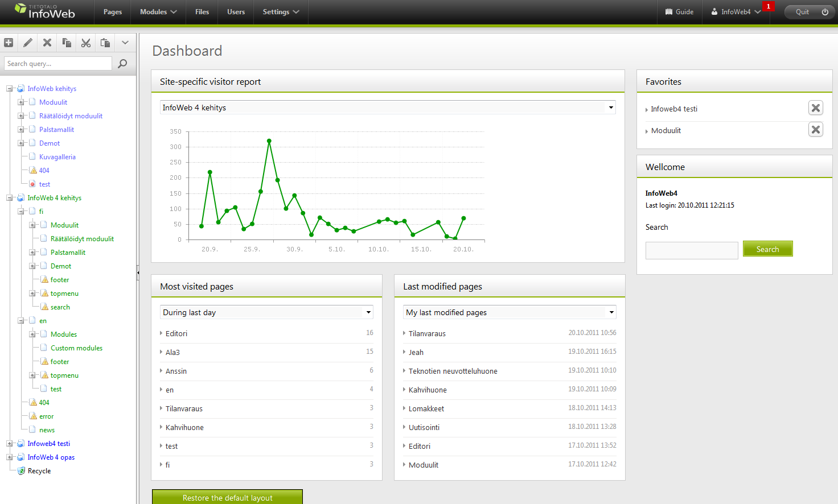Click the delete X toolbar icon

(x=47, y=43)
